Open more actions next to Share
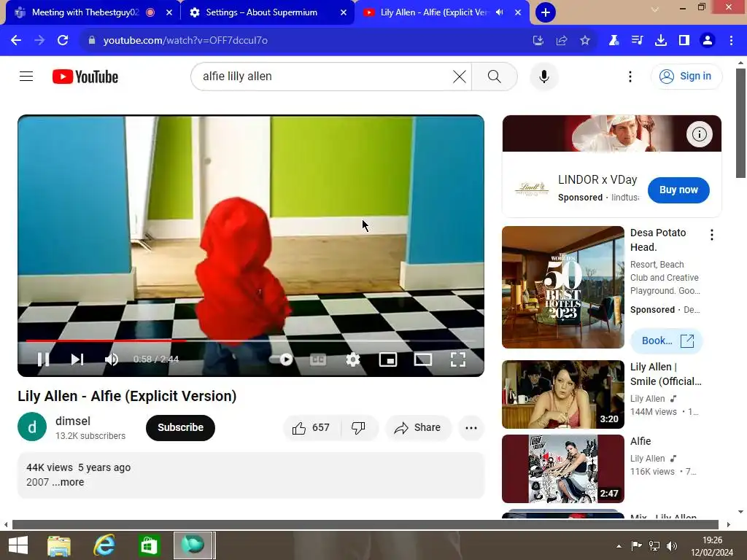Viewport: 747px width, 560px height. point(471,427)
